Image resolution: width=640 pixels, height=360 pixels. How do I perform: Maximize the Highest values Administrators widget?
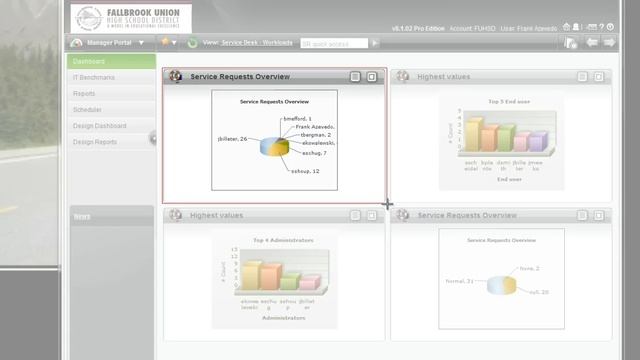click(x=371, y=215)
